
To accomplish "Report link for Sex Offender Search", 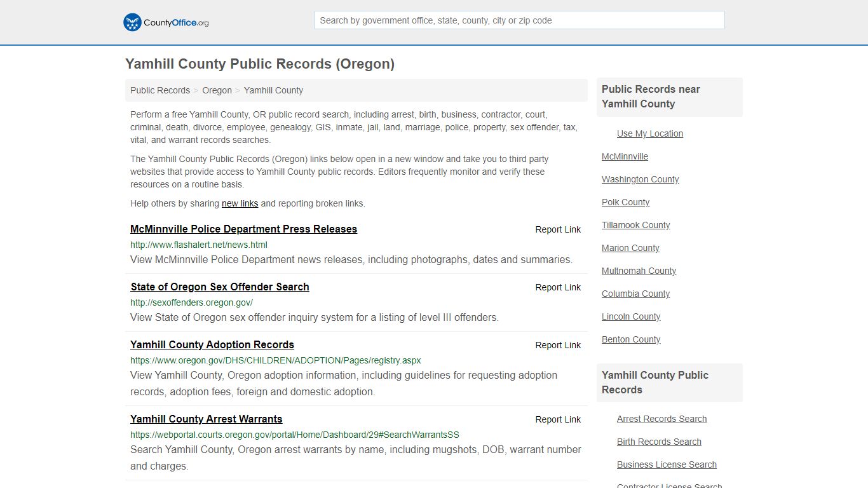I will click(558, 287).
